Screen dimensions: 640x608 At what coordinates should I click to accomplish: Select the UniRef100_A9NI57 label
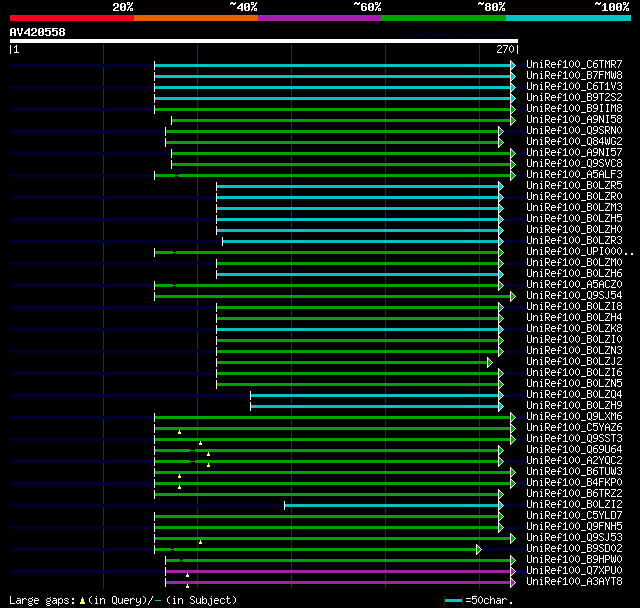[x=574, y=153]
